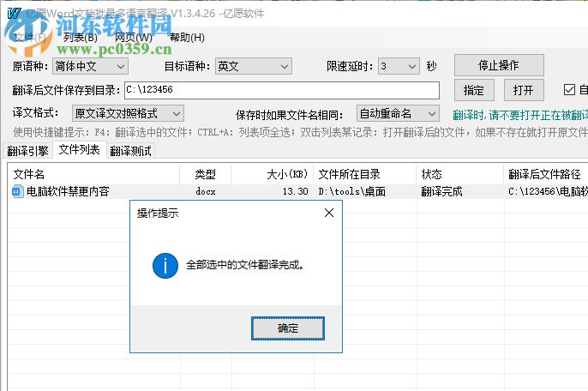This screenshot has height=391, width=588.
Task: Open the 帮助(H) menu
Action: tap(187, 38)
